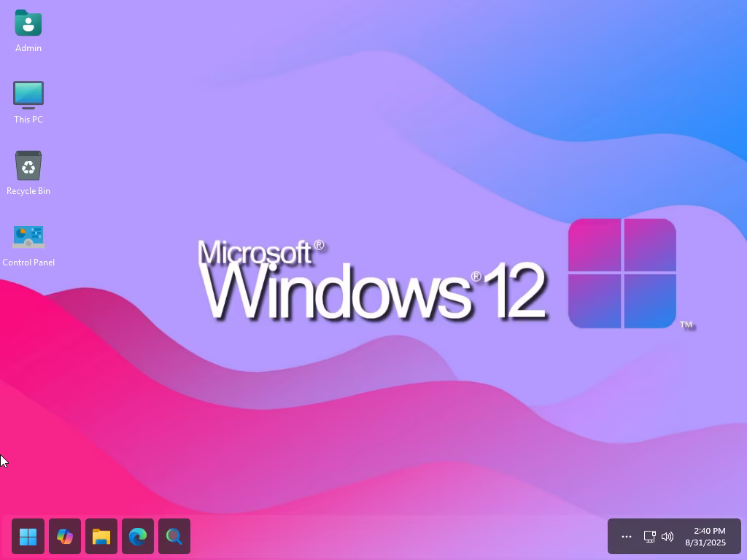This screenshot has height=560, width=747.
Task: Open the Start menu from the taskbar
Action: click(28, 536)
